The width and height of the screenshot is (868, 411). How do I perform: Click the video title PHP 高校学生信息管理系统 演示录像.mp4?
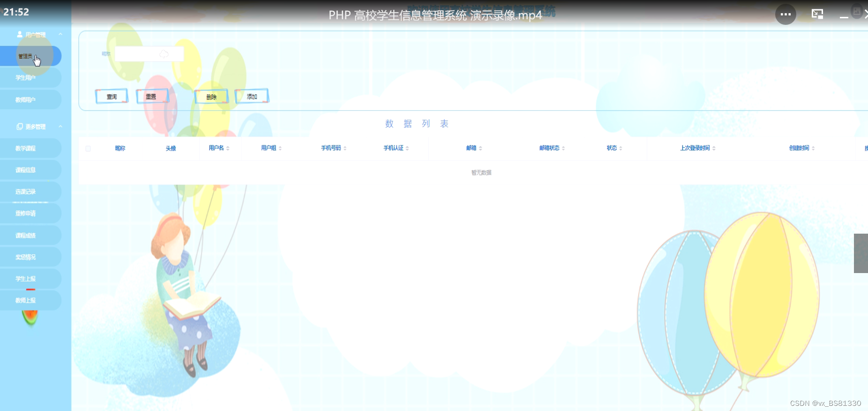tap(435, 15)
